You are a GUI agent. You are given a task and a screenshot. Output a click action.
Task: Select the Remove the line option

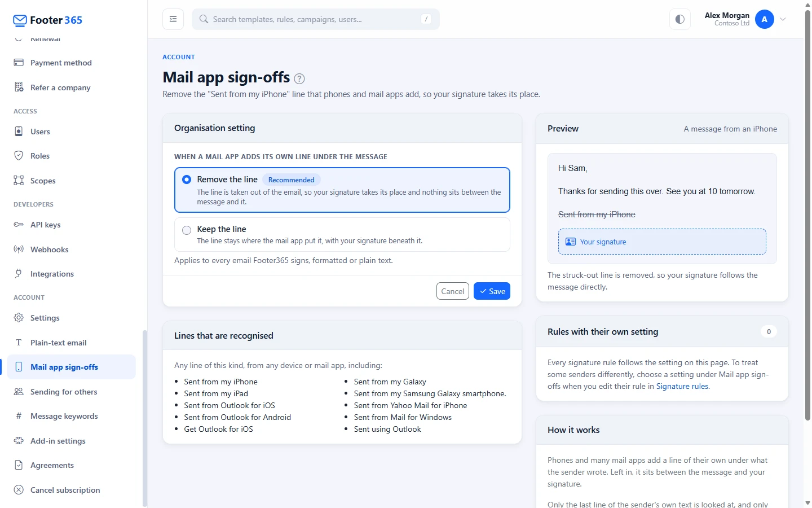pos(342,190)
